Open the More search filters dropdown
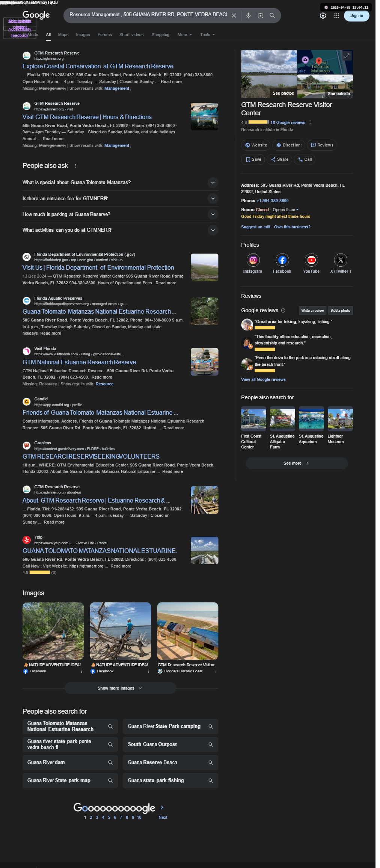Image resolution: width=380 pixels, height=868 pixels. coord(184,35)
